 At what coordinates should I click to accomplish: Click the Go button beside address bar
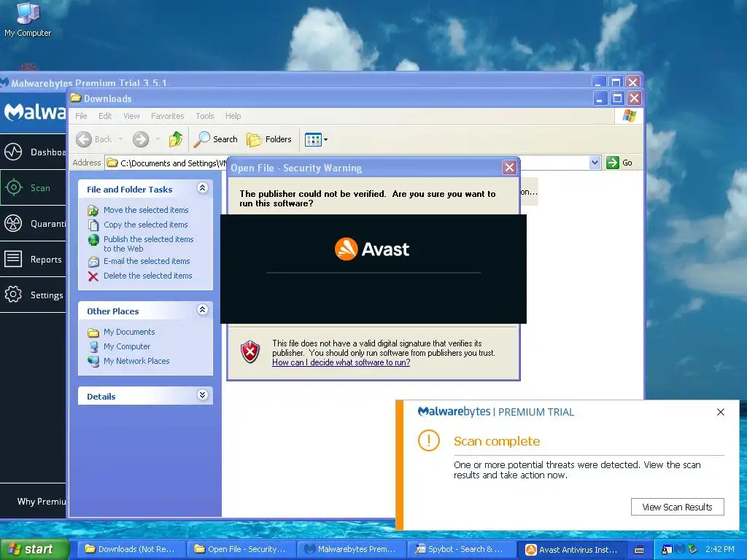pyautogui.click(x=619, y=163)
